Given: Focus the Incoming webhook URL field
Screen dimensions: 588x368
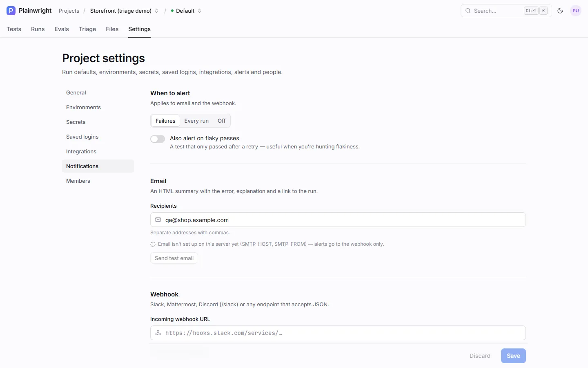Looking at the screenshot, I should 338,333.
